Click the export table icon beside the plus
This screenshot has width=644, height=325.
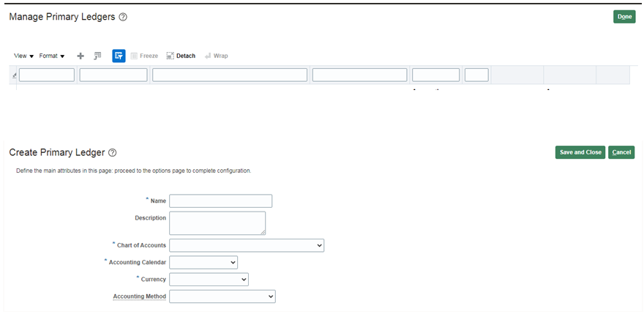tap(98, 56)
